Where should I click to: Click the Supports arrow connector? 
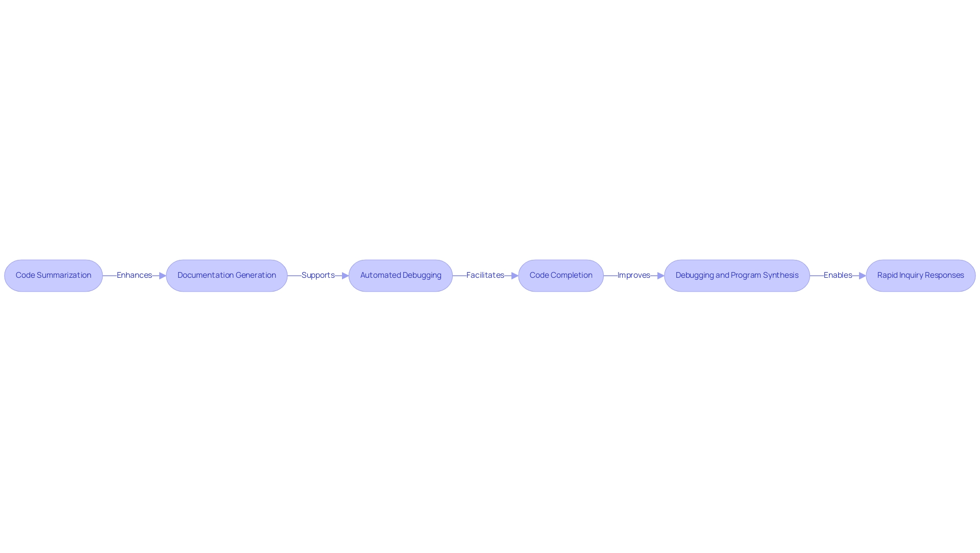coord(317,276)
